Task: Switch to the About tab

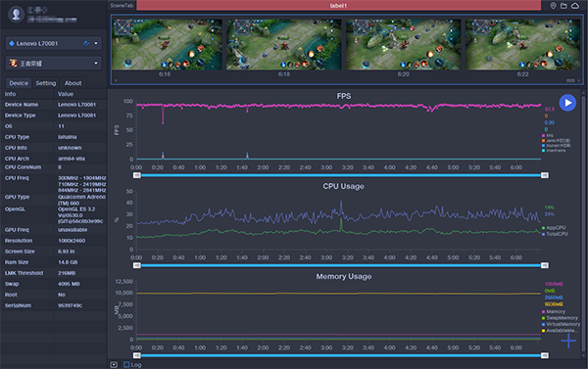Action: 73,83
